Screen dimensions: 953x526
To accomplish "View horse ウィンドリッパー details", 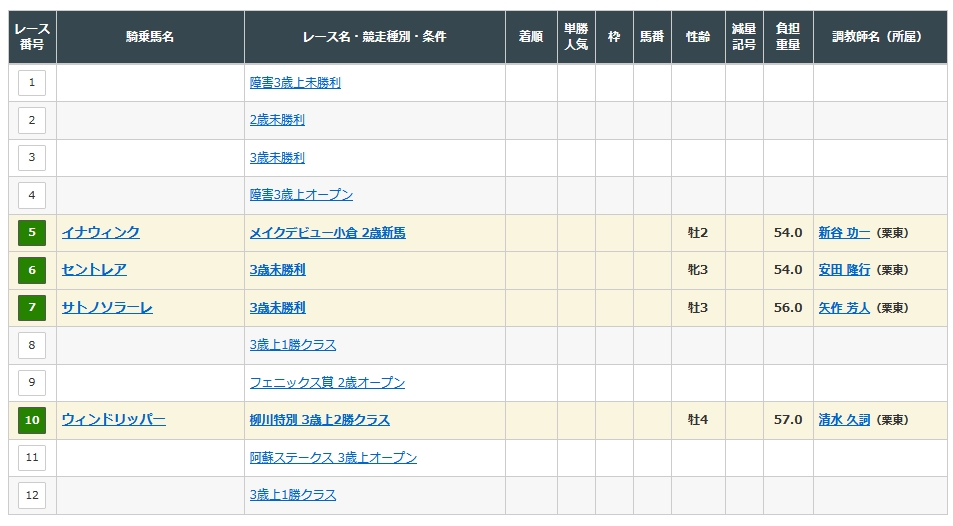I will click(113, 420).
